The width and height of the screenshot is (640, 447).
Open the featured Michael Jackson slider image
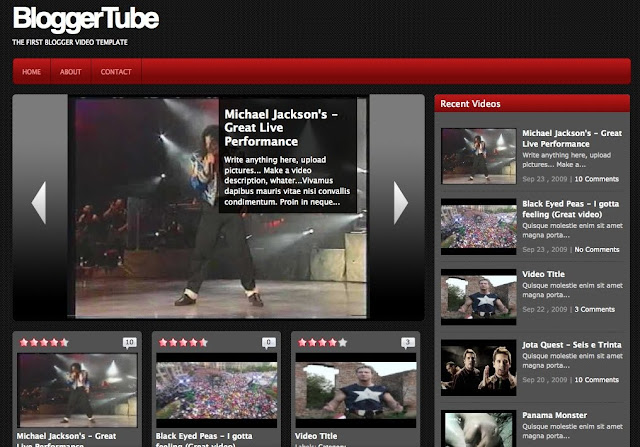point(218,207)
